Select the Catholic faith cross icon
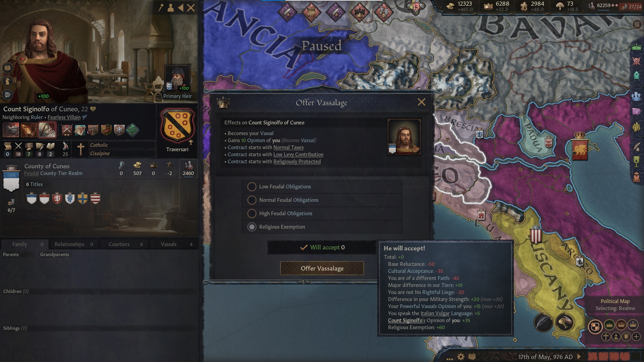Image resolution: width=644 pixels, height=362 pixels. [80, 149]
